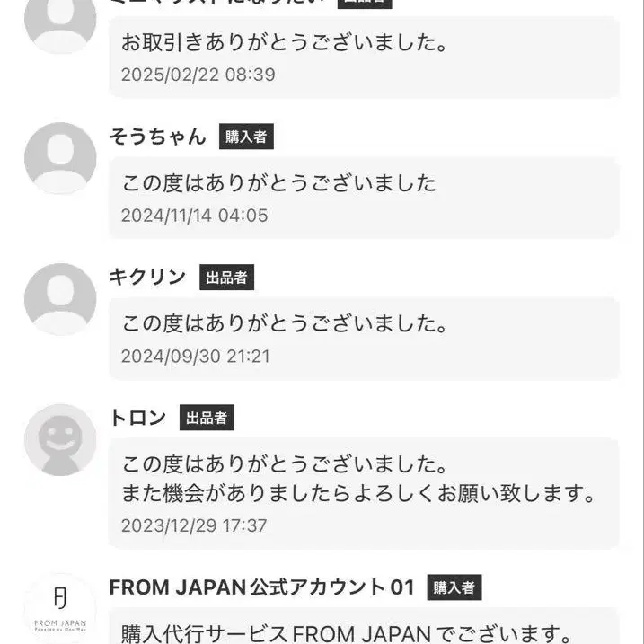
Task: Click the 購入者 badge beside FROM JAPAN公式アカウント
Action: [x=454, y=587]
